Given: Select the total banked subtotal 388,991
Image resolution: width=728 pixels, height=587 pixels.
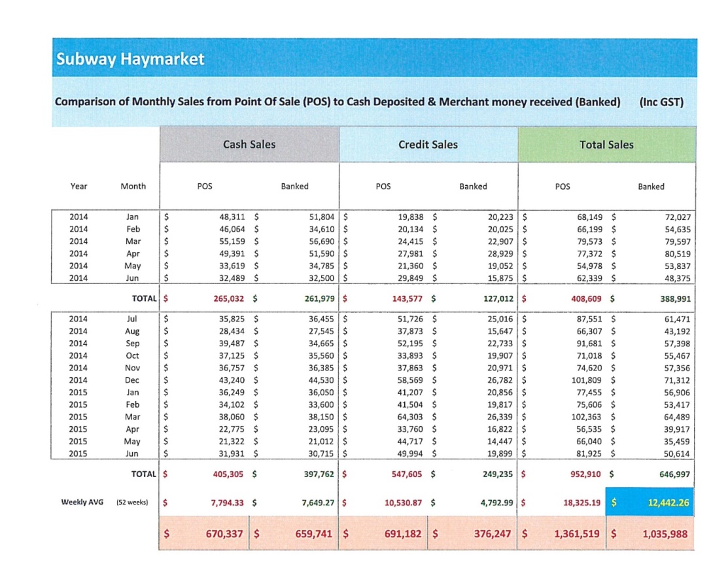Looking at the screenshot, I should point(676,298).
